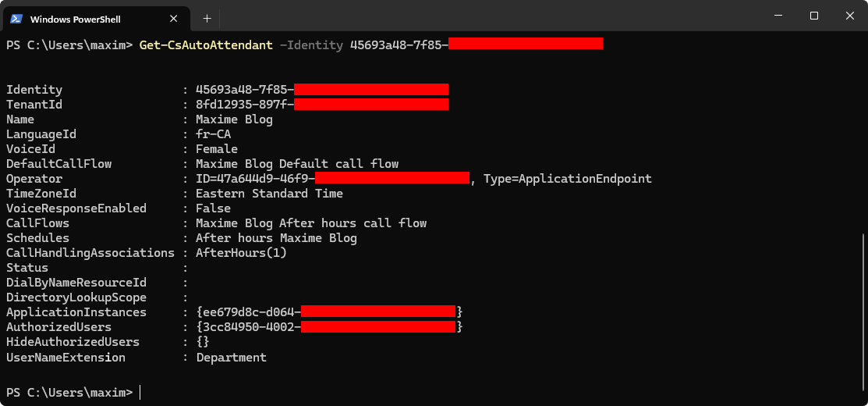868x406 pixels.
Task: Click the UserNameExtension value Department
Action: pyautogui.click(x=231, y=358)
